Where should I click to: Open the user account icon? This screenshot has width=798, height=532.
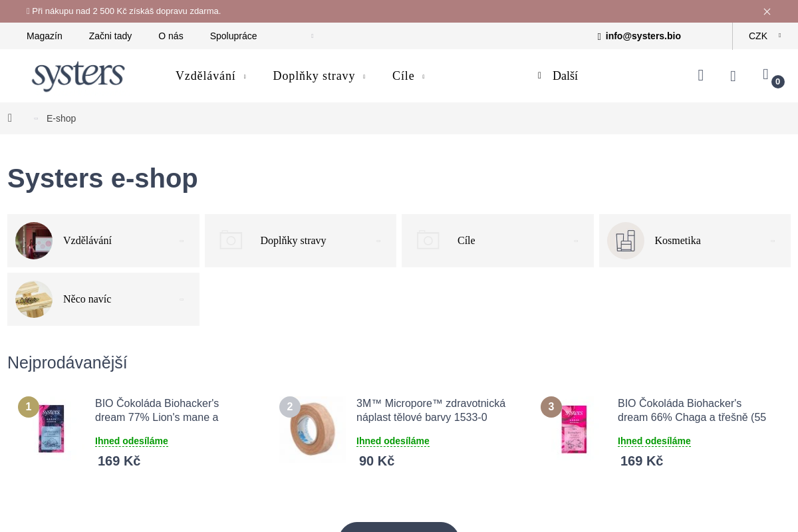733,76
